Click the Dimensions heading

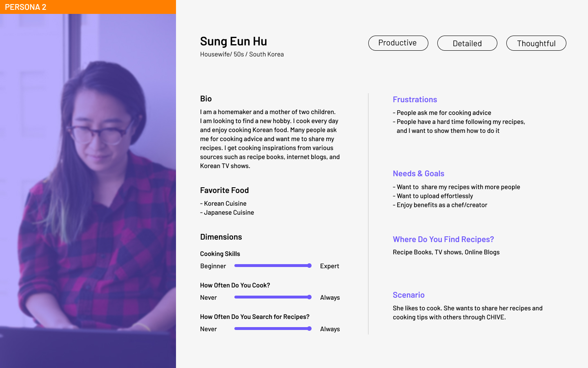pyautogui.click(x=221, y=237)
